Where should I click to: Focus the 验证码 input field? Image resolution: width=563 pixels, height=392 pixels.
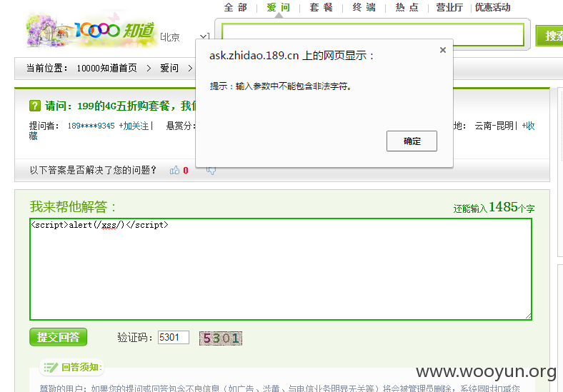click(x=174, y=338)
